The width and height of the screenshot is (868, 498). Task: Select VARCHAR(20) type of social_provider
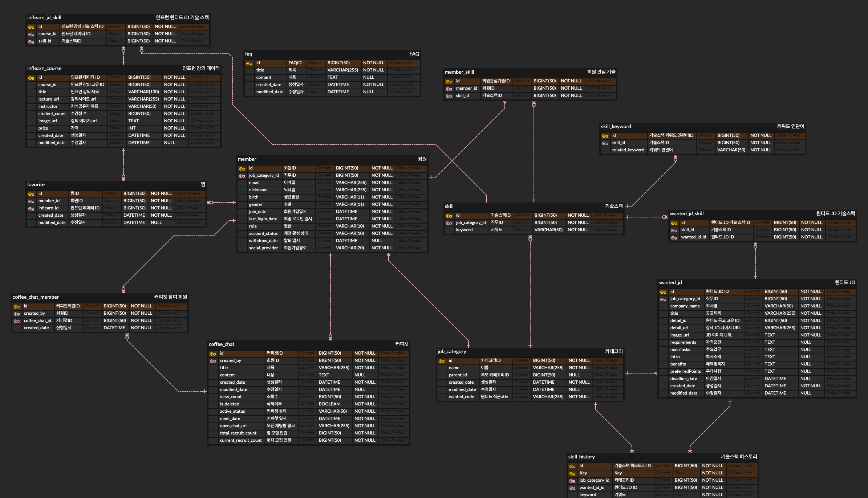point(350,248)
